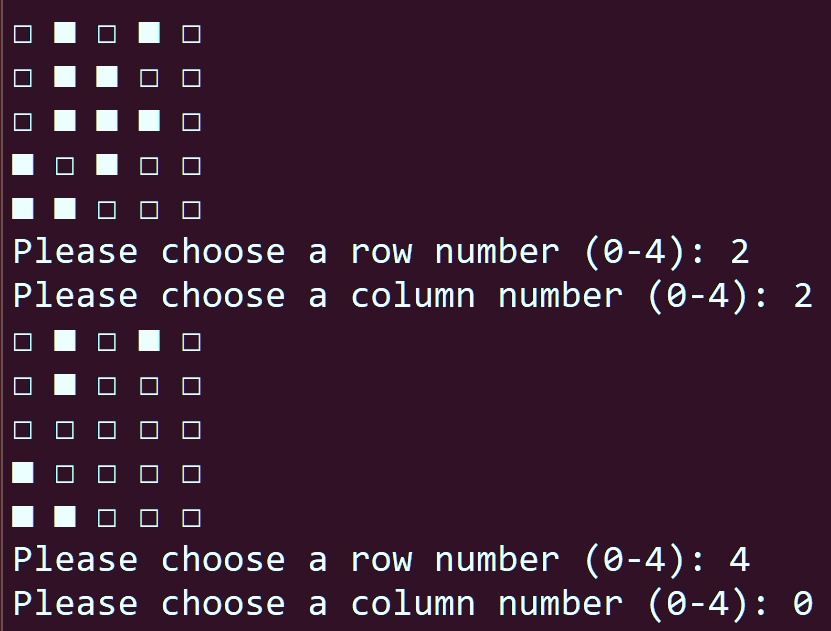Image resolution: width=831 pixels, height=631 pixels.
Task: Click the column number 0 in the last prompt
Action: click(803, 604)
